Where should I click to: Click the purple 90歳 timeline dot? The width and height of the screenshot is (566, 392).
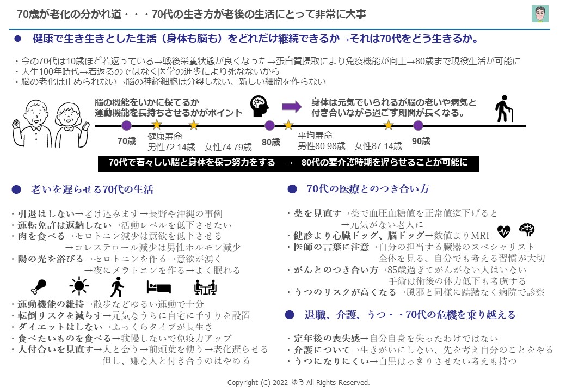pos(418,126)
